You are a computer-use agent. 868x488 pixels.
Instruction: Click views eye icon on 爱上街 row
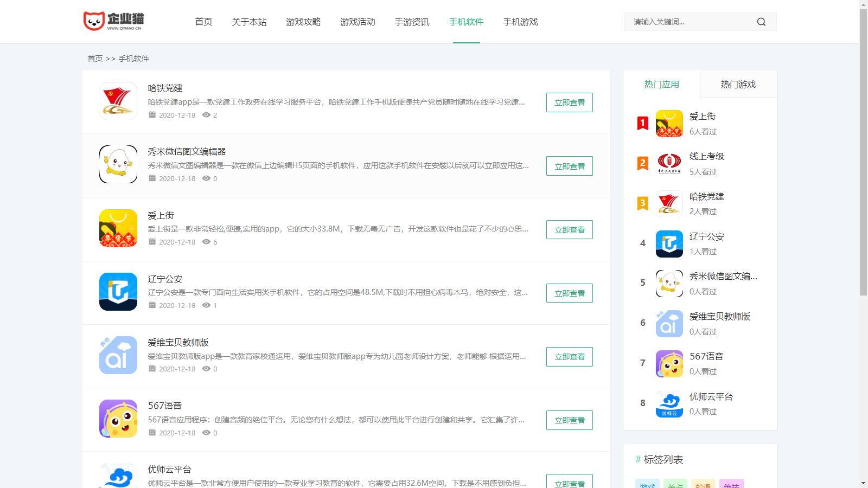click(x=206, y=242)
